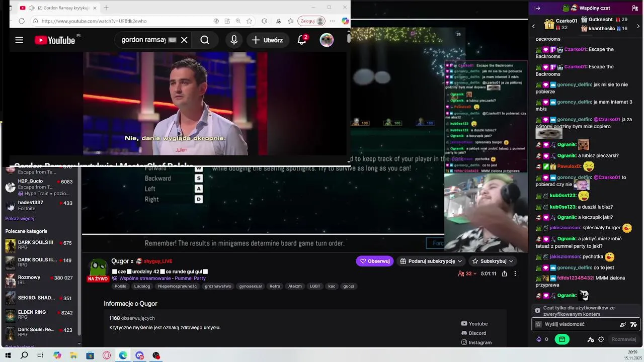Click the on-screen keyboard icon in search
Screen dimensions: 644x362
(x=172, y=40)
